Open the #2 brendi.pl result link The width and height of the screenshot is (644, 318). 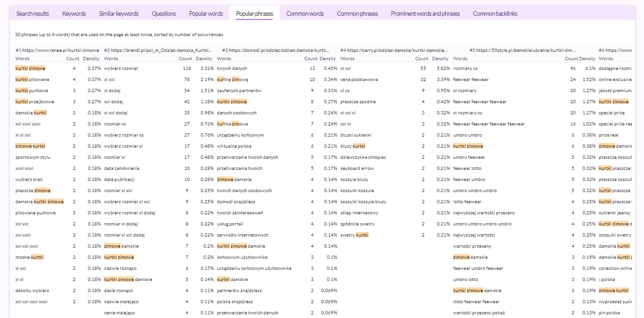(x=159, y=50)
